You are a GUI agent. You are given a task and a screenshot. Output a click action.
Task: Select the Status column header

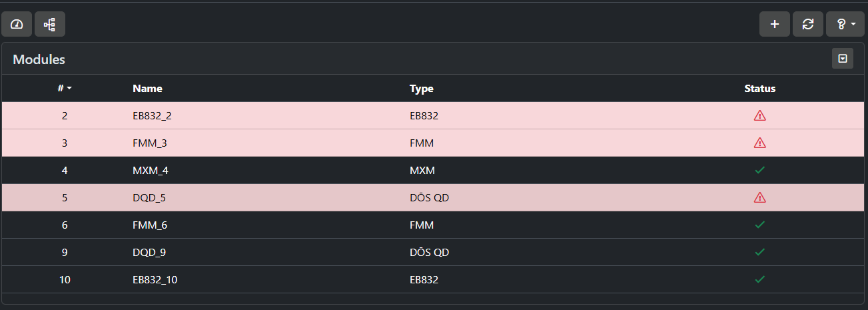[760, 88]
